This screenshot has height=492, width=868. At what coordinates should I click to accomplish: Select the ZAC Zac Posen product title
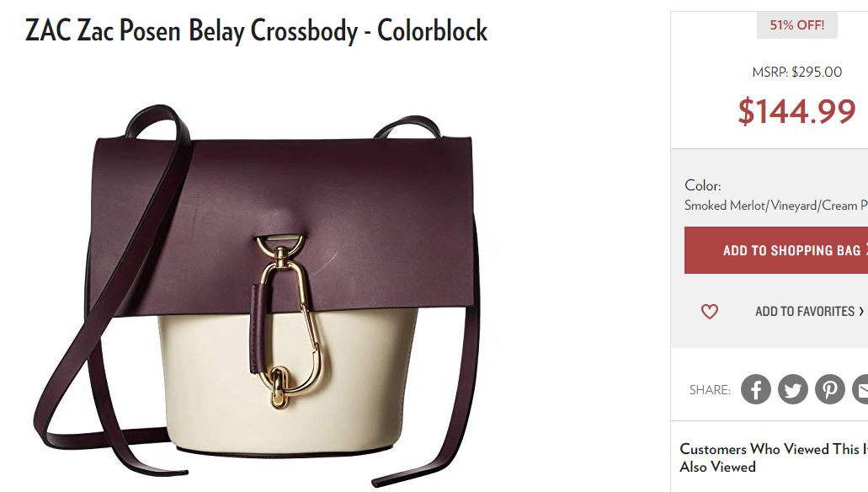tap(256, 30)
